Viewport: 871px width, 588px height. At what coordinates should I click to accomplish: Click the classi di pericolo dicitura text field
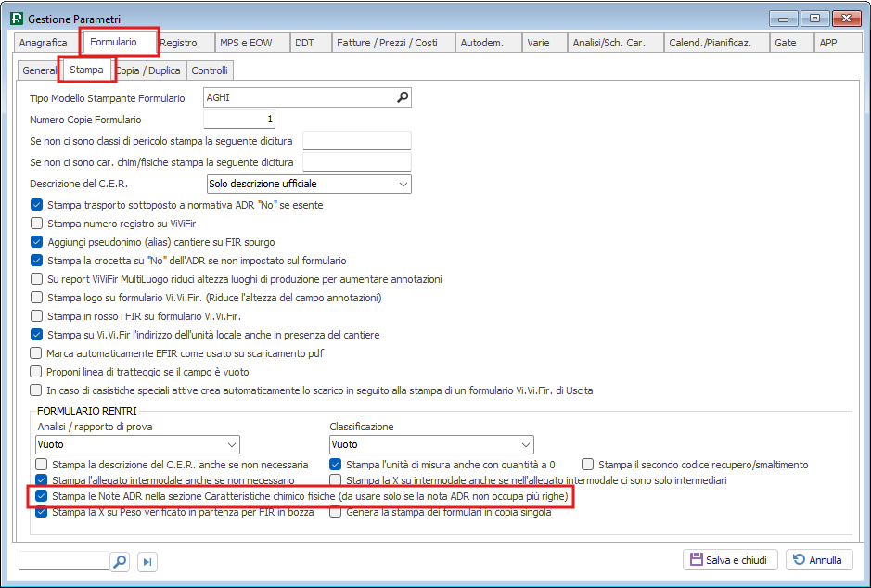pos(356,141)
